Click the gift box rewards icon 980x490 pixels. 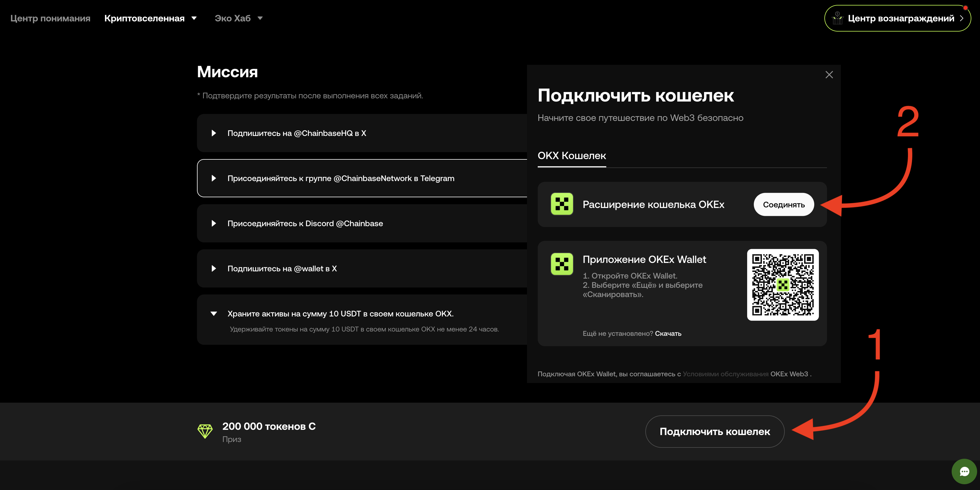coord(837,18)
